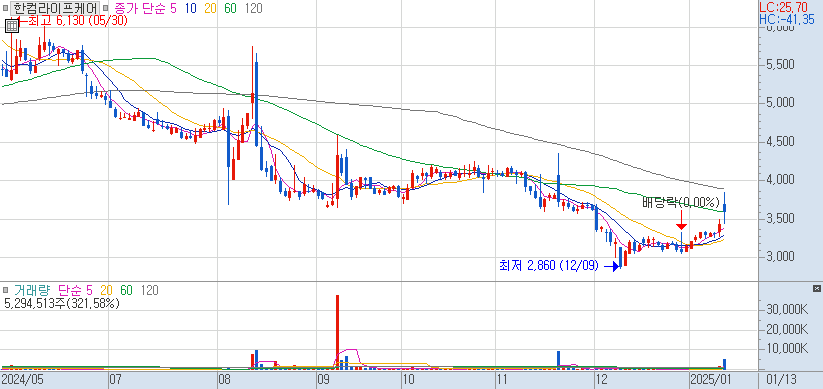
Task: Click the 09 month date axis label
Action: click(x=324, y=379)
